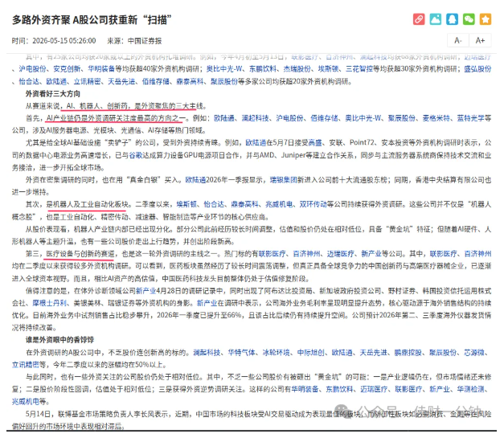This screenshot has width=504, height=434.
Task: Follow the 谷歌 link
Action: [136, 155]
